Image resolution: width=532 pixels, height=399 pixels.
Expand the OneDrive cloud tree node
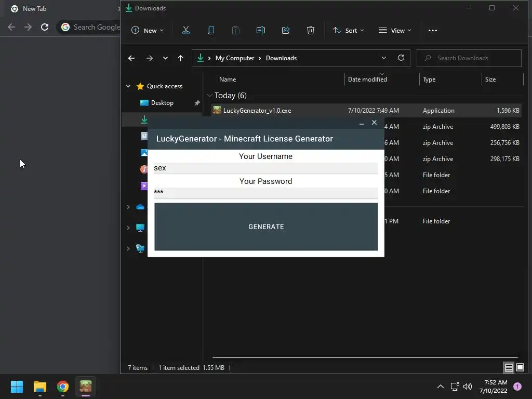[x=128, y=207]
